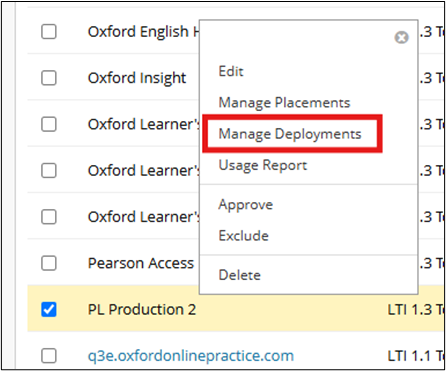This screenshot has width=446, height=371.
Task: Choose Edit from the context menu
Action: coord(231,71)
